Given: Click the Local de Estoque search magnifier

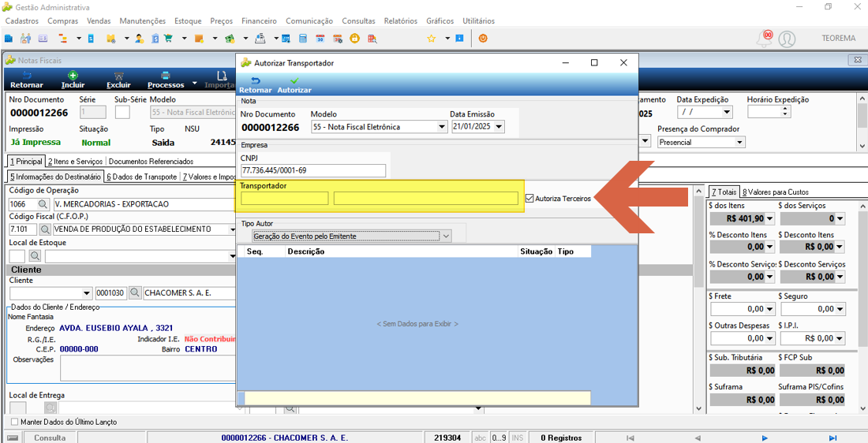Looking at the screenshot, I should tap(35, 255).
